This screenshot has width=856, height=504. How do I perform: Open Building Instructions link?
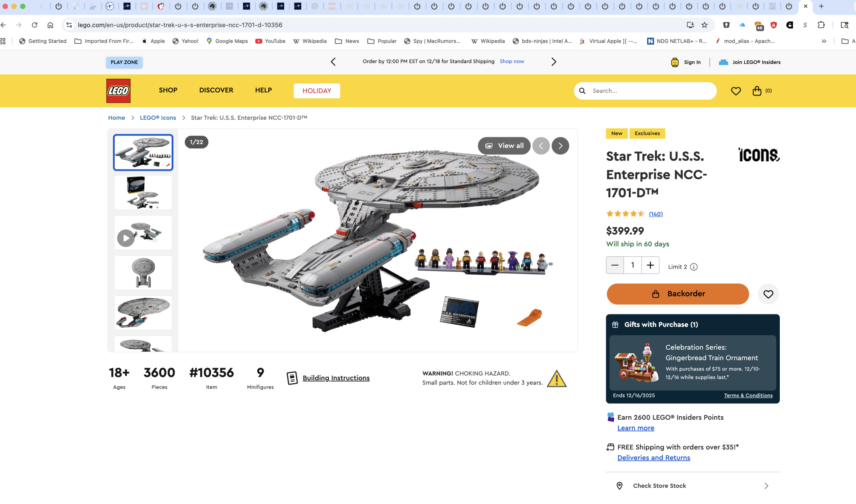click(336, 378)
